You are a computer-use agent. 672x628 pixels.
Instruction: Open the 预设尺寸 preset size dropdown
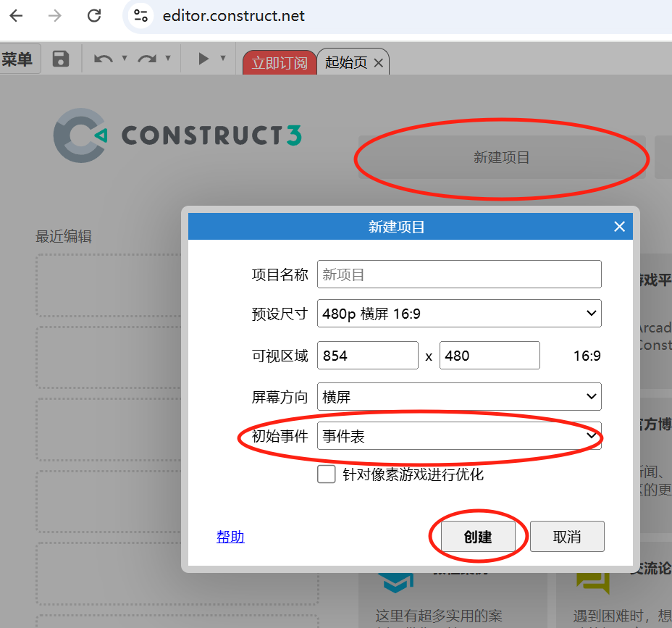(x=459, y=313)
